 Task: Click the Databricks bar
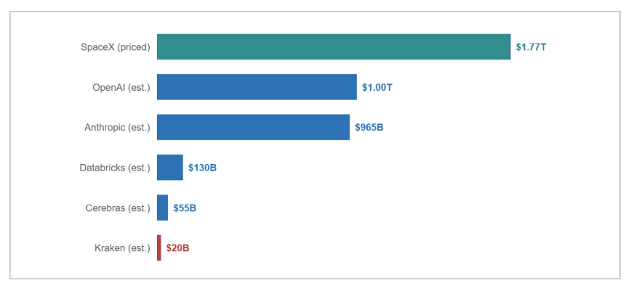click(x=169, y=168)
